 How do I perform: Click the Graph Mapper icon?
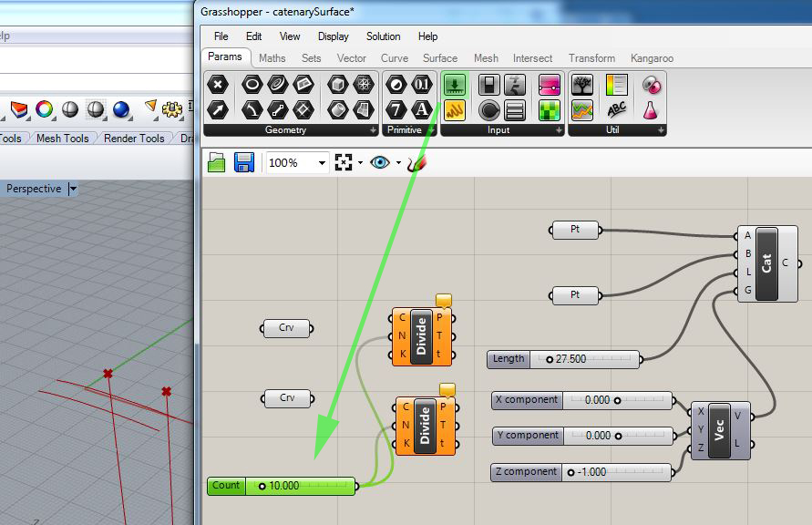click(x=454, y=110)
